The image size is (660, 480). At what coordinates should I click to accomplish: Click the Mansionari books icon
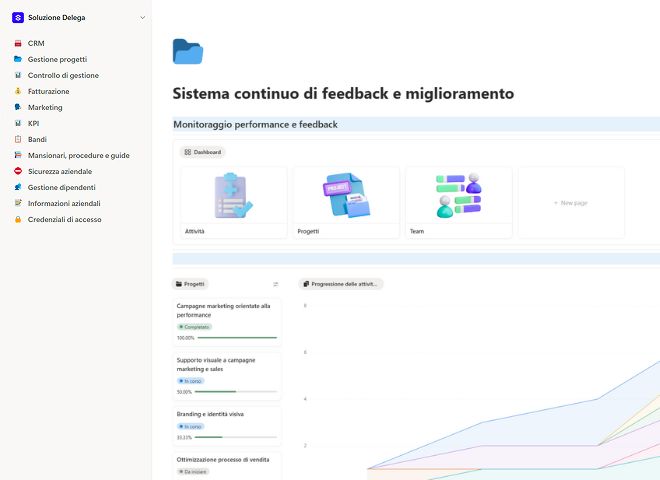(18, 155)
